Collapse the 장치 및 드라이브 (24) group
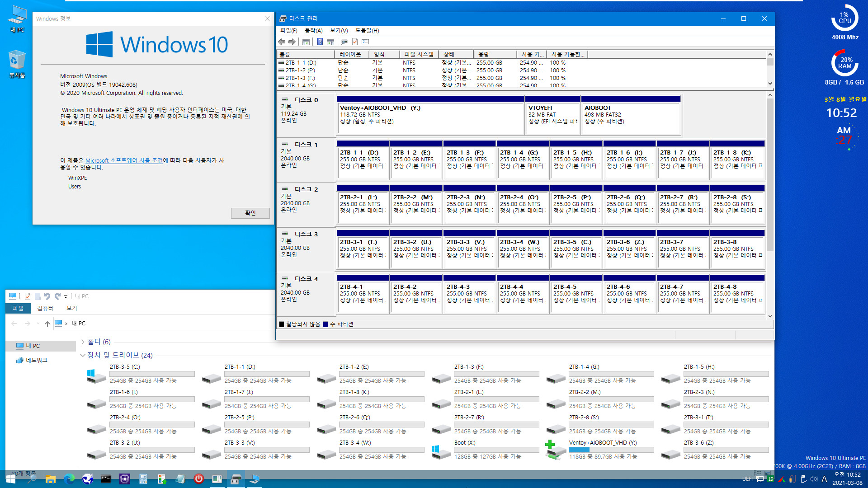 click(x=83, y=356)
